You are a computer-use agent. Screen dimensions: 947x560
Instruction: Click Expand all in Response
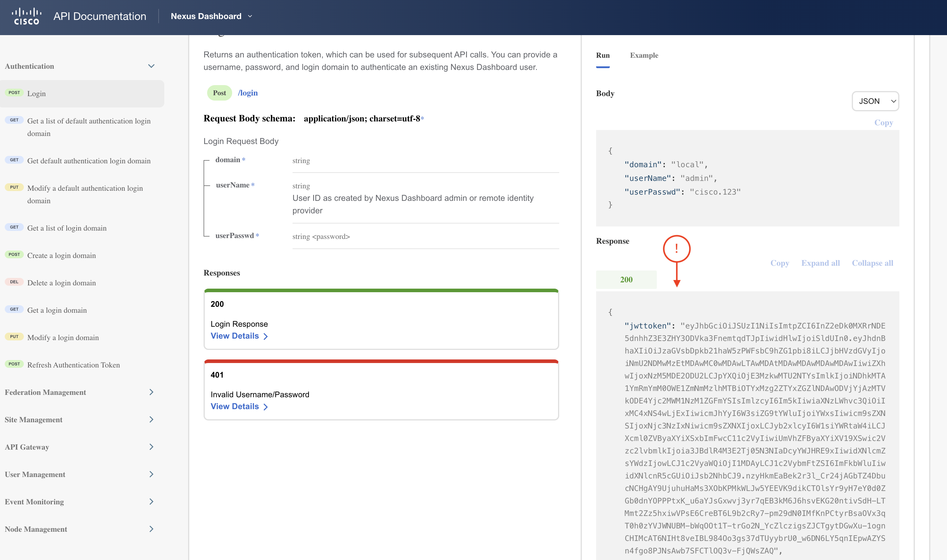coord(821,263)
